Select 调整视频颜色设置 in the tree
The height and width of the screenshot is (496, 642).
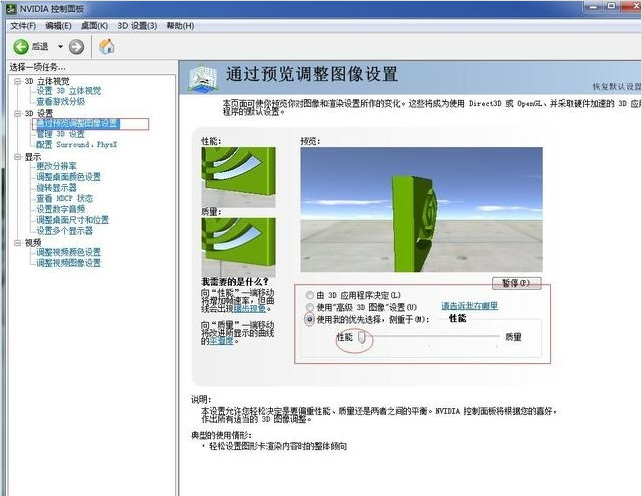[68, 252]
